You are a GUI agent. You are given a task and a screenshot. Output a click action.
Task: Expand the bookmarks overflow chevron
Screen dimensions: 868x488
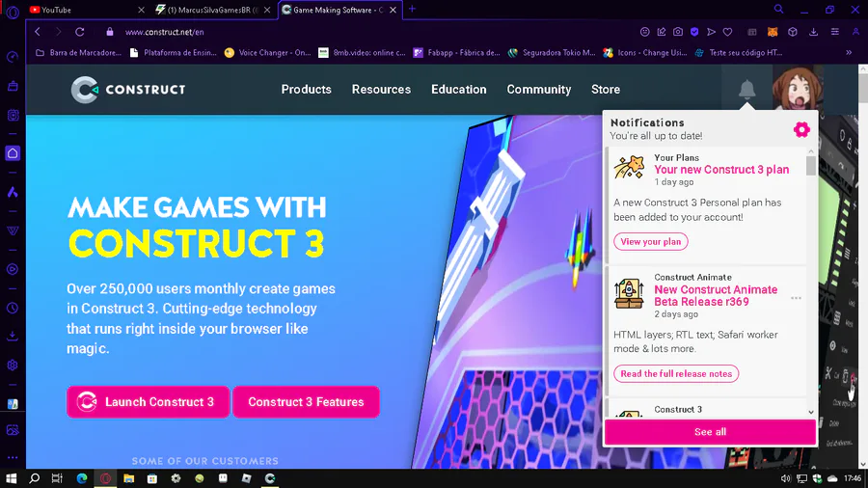pos(849,53)
